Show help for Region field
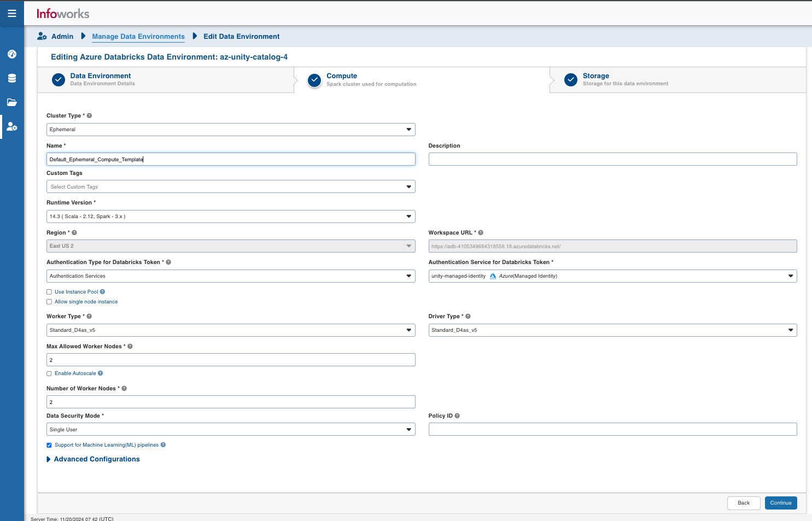This screenshot has height=521, width=812. [x=74, y=232]
